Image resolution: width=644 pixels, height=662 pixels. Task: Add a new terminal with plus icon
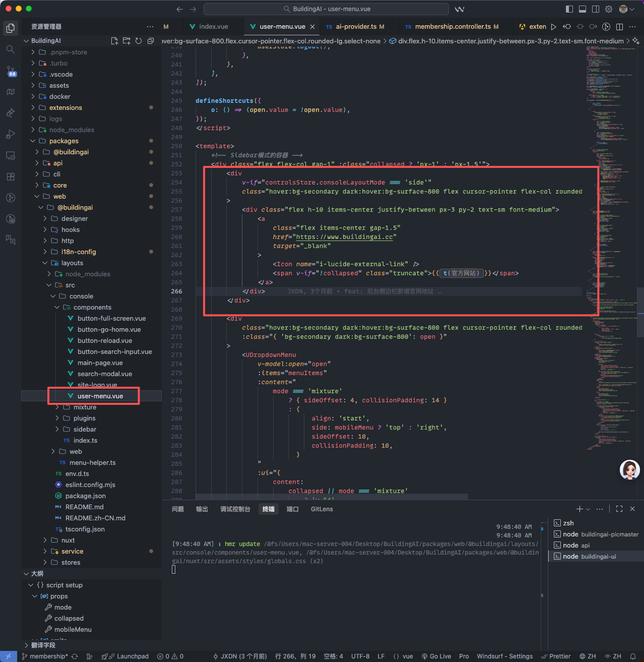(579, 509)
